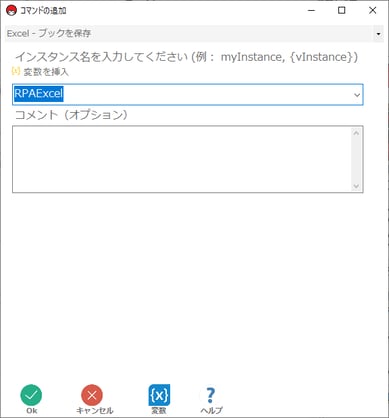The image size is (389, 418).
Task: Maximize the コマンドの追加 window
Action: click(x=342, y=11)
